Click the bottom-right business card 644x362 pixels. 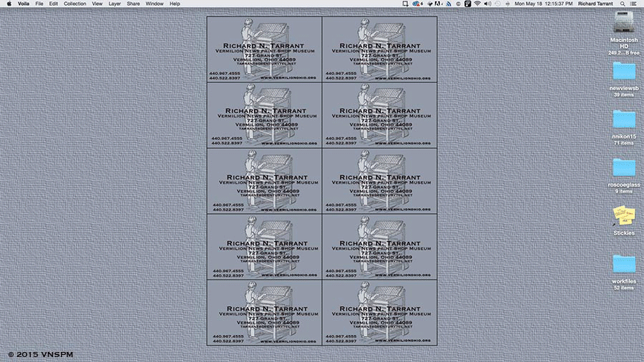tap(379, 313)
